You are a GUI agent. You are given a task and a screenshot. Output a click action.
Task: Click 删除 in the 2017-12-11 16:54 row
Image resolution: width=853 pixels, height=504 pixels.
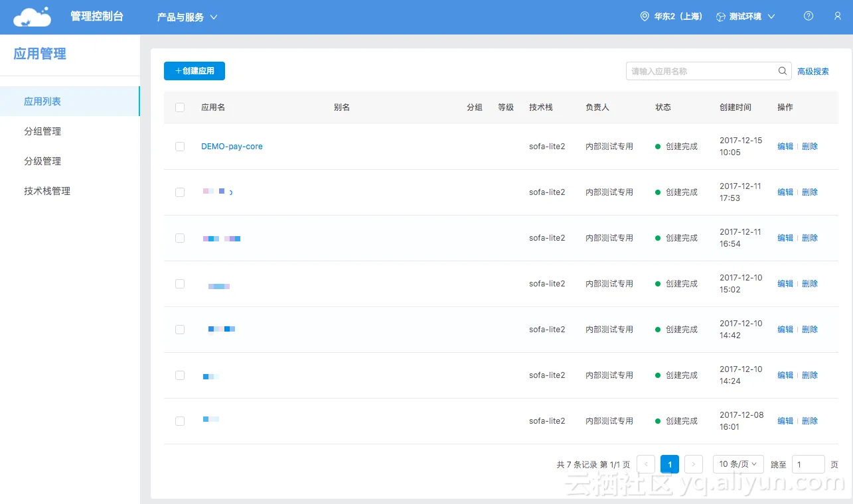click(x=810, y=238)
